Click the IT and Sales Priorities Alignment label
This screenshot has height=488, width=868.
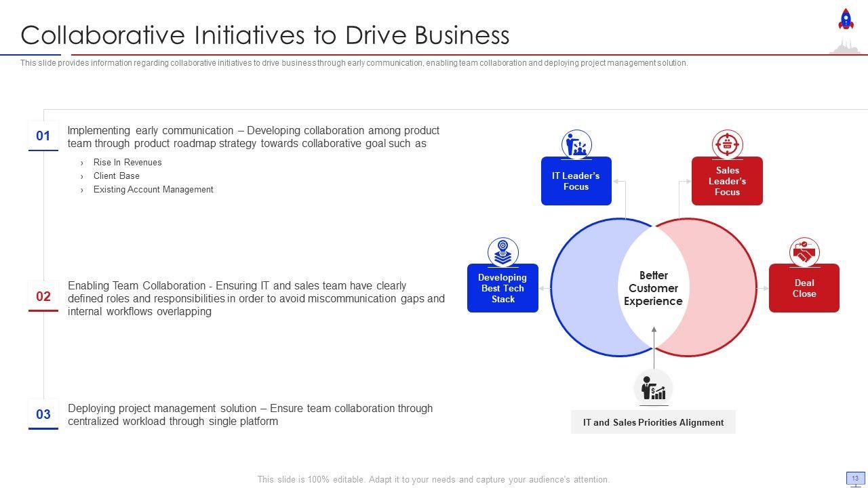[x=653, y=422]
